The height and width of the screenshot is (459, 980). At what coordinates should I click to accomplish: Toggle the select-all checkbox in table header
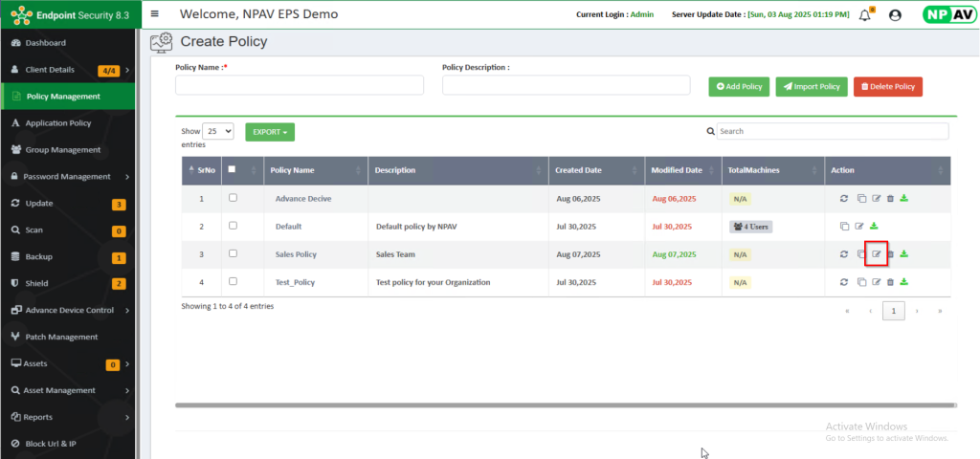(x=232, y=169)
